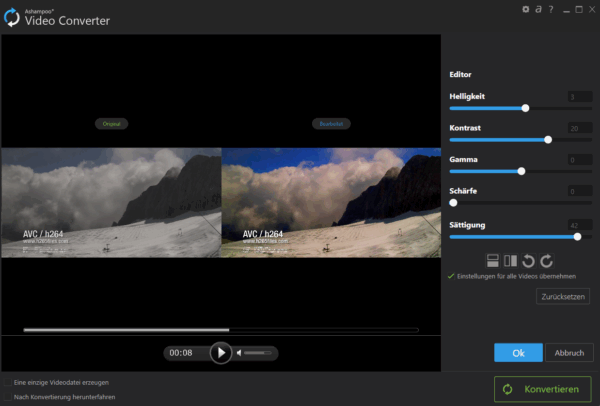This screenshot has height=406, width=600.
Task: Open settings via the gear icon
Action: (527, 9)
